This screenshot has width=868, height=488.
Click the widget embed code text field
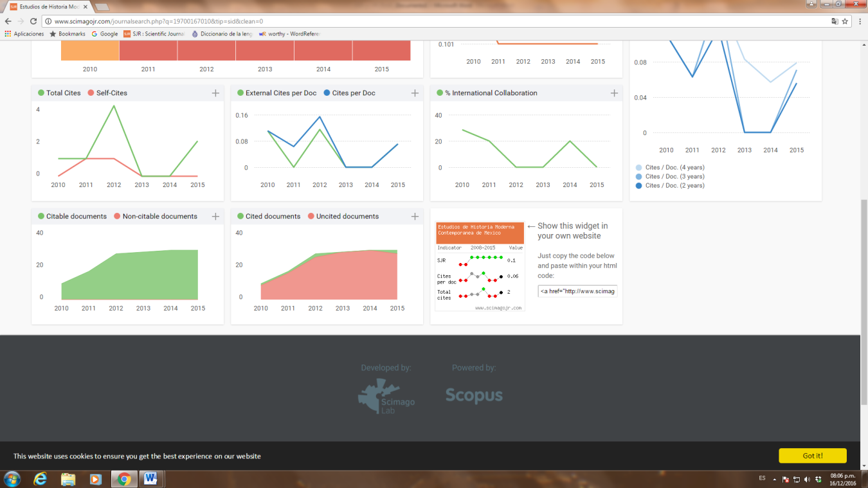click(577, 291)
